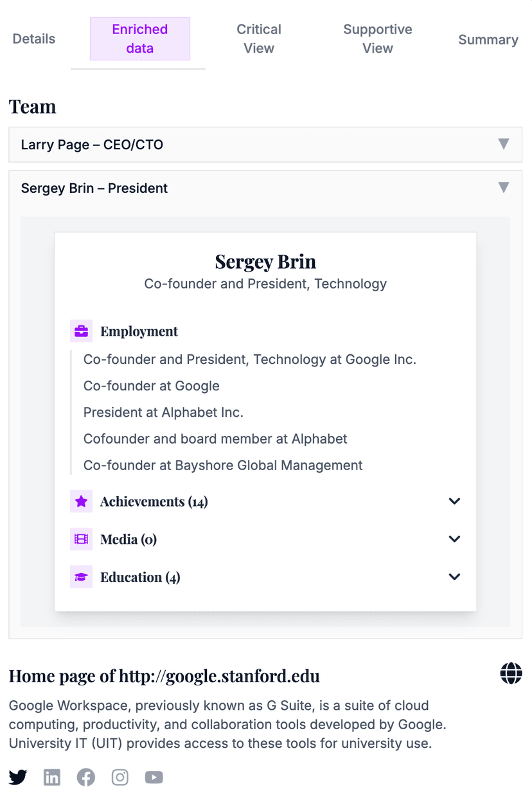Click the Media film strip icon

click(x=81, y=539)
